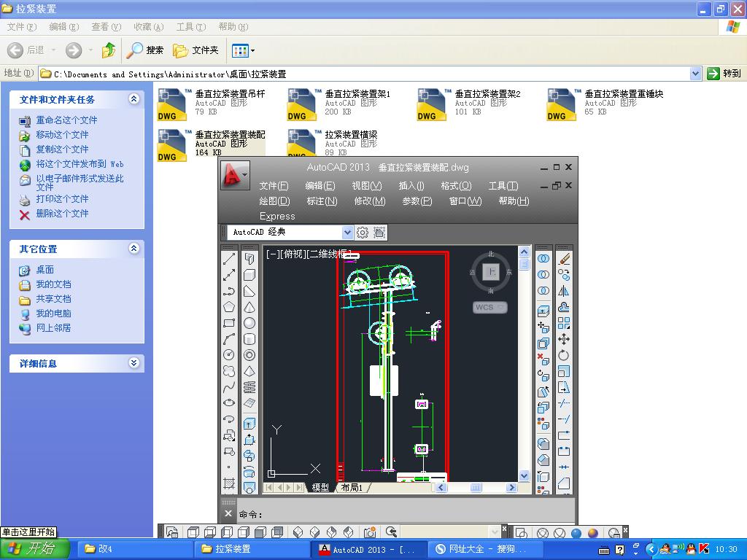This screenshot has height=560, width=747.
Task: Open the AutoCAD 经典 workspace dropdown
Action: pyautogui.click(x=347, y=233)
